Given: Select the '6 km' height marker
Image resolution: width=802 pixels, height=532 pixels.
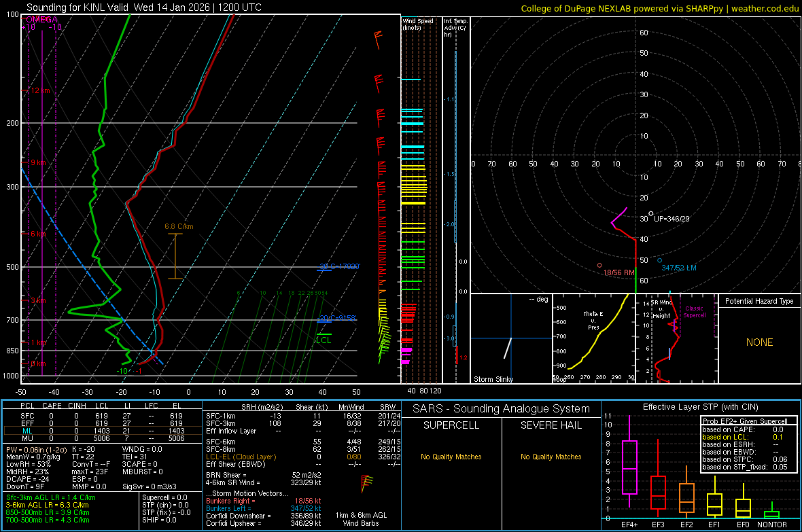Looking at the screenshot, I should (x=38, y=234).
